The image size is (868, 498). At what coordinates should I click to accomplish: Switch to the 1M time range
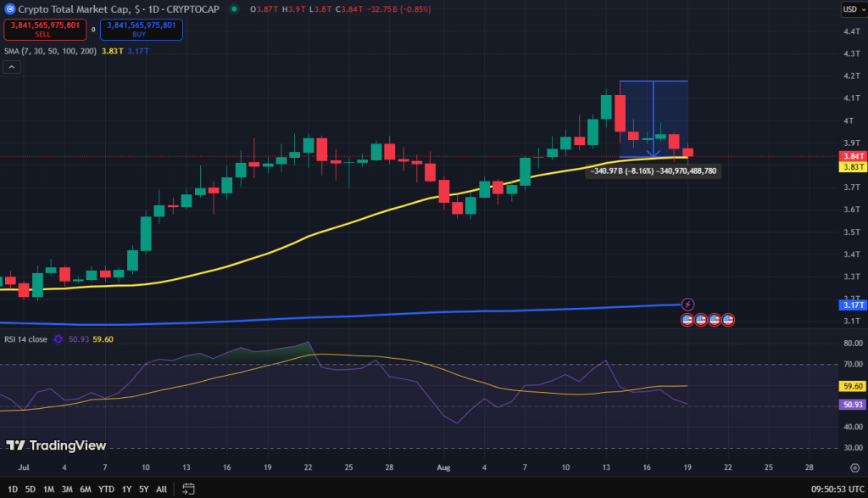coord(48,490)
